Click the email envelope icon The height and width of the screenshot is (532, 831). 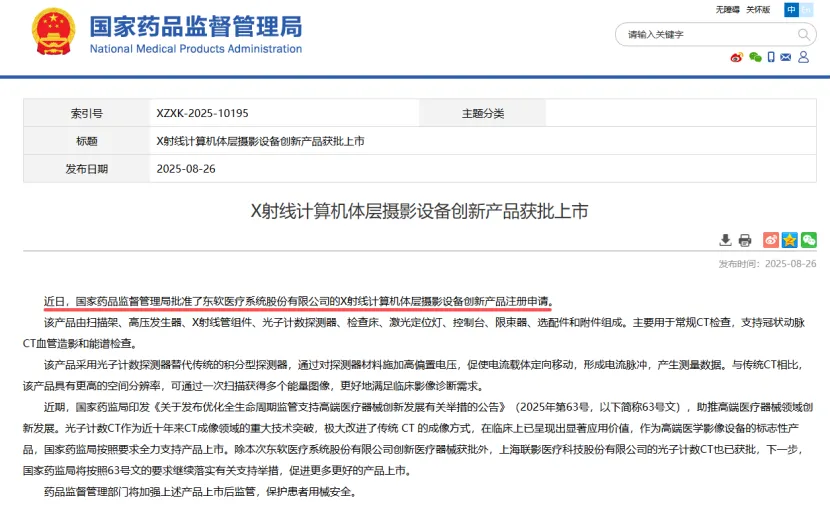[x=787, y=58]
